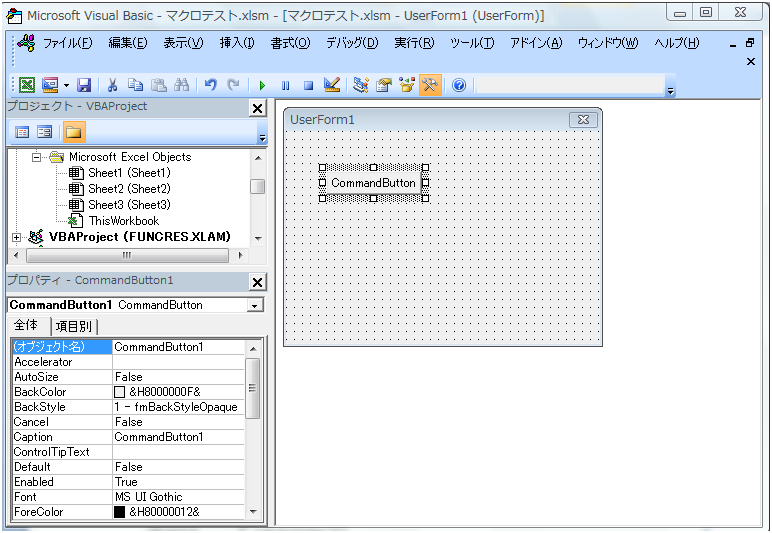Close the Properties - CommandButton1 pane
The width and height of the screenshot is (772, 533).
click(x=257, y=282)
